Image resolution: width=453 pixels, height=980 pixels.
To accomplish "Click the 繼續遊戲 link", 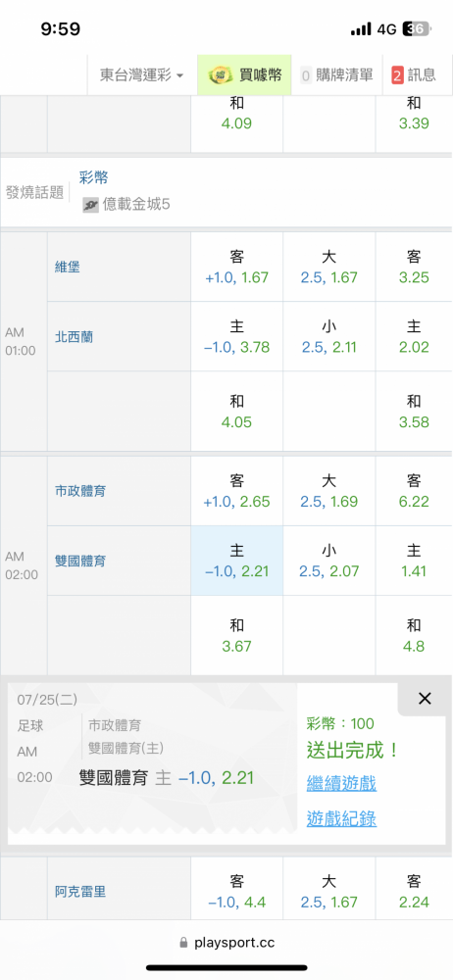I will coord(341,783).
